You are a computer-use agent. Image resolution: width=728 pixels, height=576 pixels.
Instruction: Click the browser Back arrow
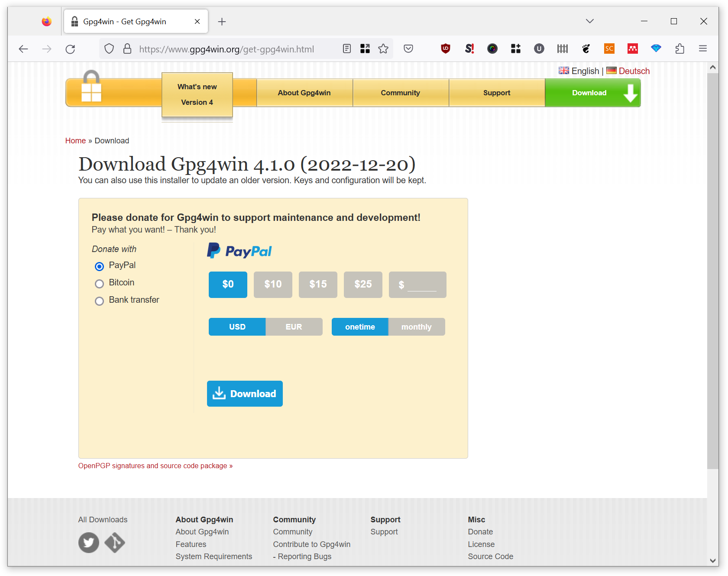[23, 49]
